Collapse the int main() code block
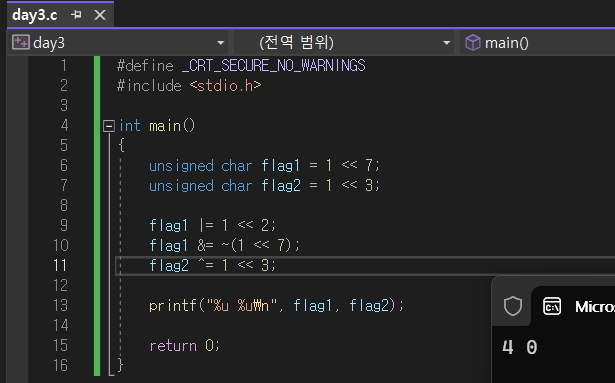The image size is (615, 383). point(109,126)
